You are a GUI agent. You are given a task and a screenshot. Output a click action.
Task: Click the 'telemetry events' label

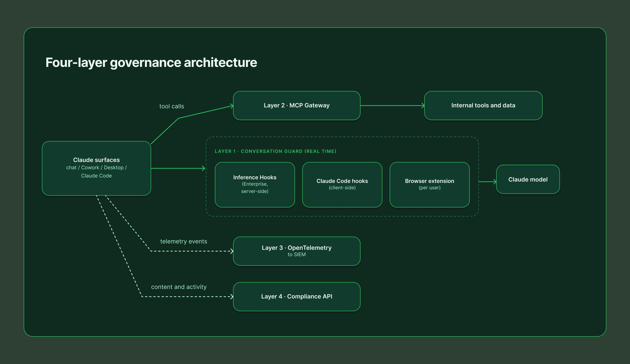click(183, 242)
